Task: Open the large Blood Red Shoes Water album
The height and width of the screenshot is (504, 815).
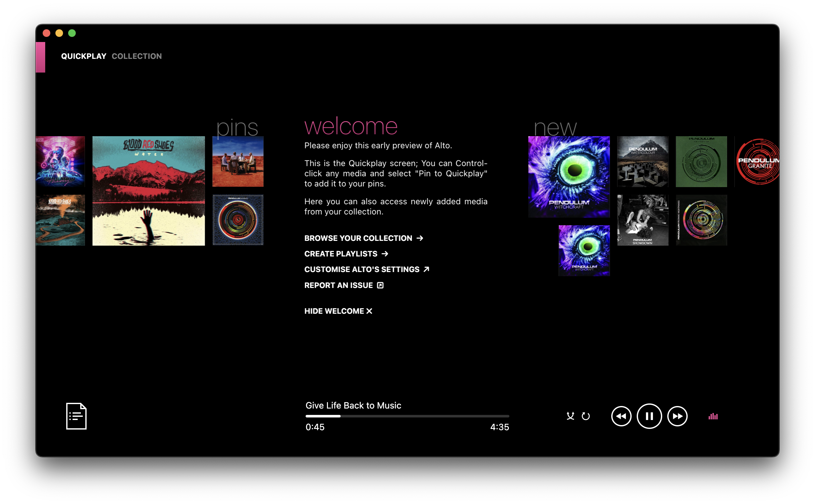Action: coord(149,191)
